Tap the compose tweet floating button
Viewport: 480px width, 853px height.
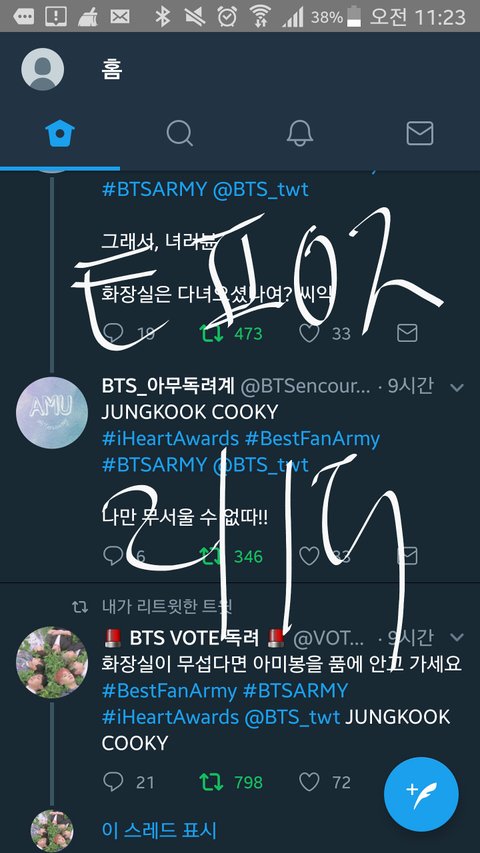[x=421, y=794]
